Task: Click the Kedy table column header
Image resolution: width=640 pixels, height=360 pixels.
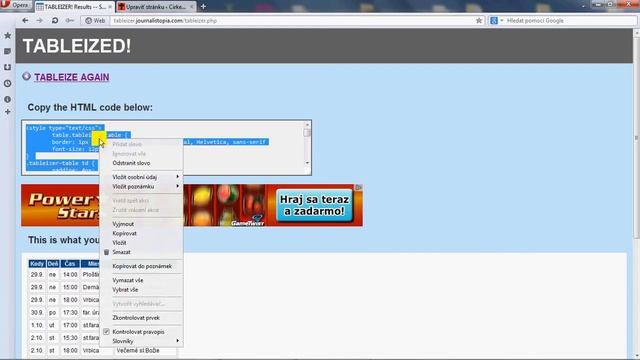Action: [37, 264]
